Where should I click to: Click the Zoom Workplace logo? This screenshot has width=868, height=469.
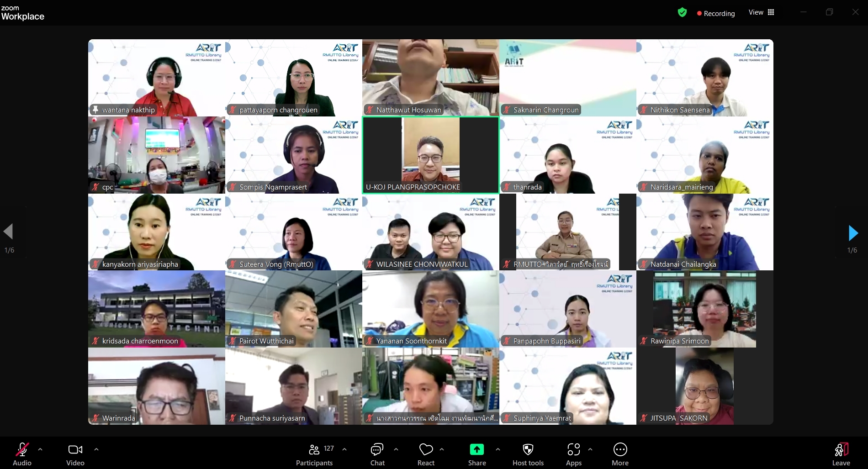click(x=22, y=13)
